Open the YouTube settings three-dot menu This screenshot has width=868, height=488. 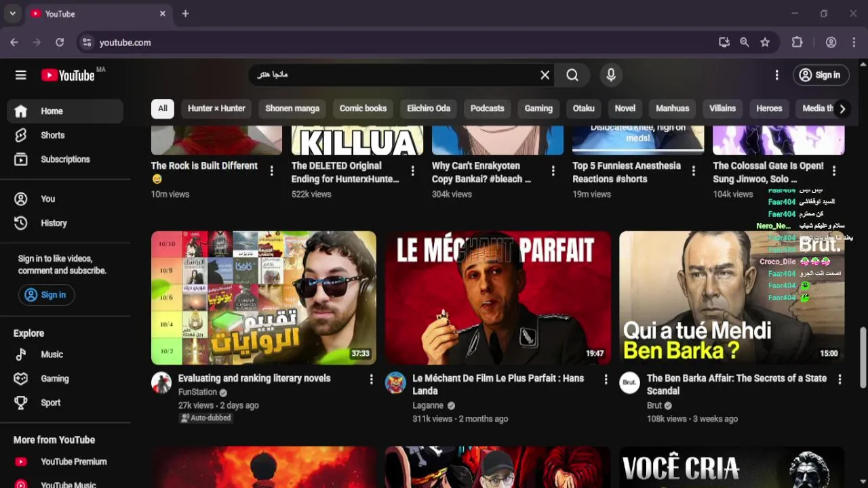(776, 75)
